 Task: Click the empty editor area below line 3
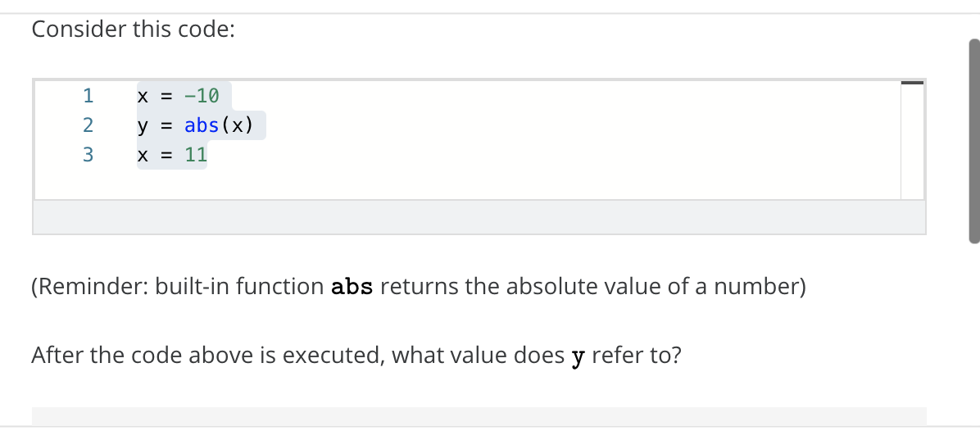pyautogui.click(x=467, y=183)
